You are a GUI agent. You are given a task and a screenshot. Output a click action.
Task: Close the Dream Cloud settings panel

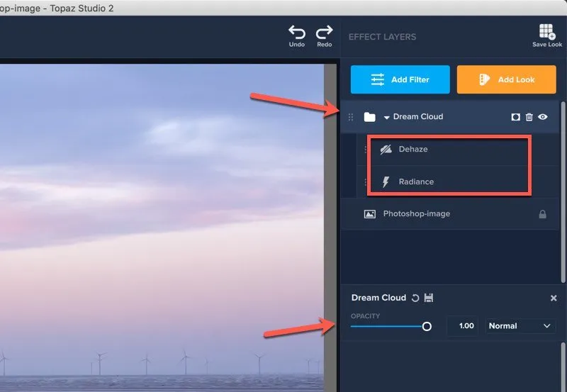click(x=554, y=298)
